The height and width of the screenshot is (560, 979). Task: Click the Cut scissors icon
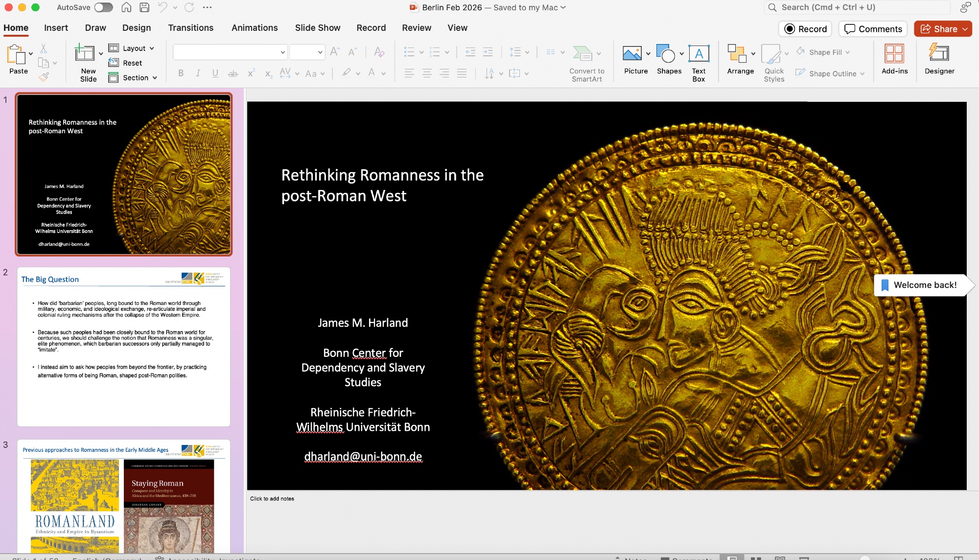pyautogui.click(x=44, y=48)
